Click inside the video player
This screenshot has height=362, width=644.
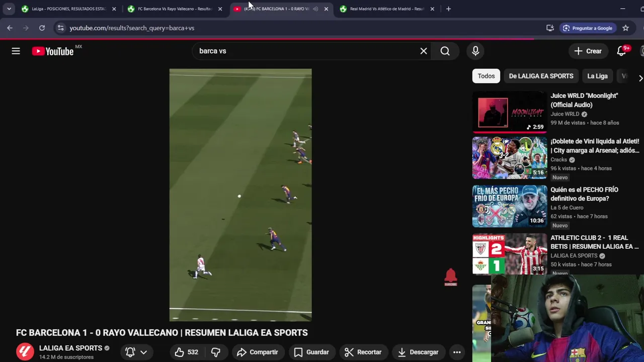click(x=240, y=195)
